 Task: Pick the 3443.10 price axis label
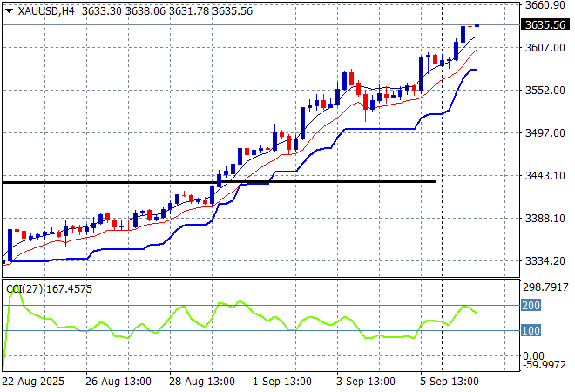pyautogui.click(x=545, y=176)
